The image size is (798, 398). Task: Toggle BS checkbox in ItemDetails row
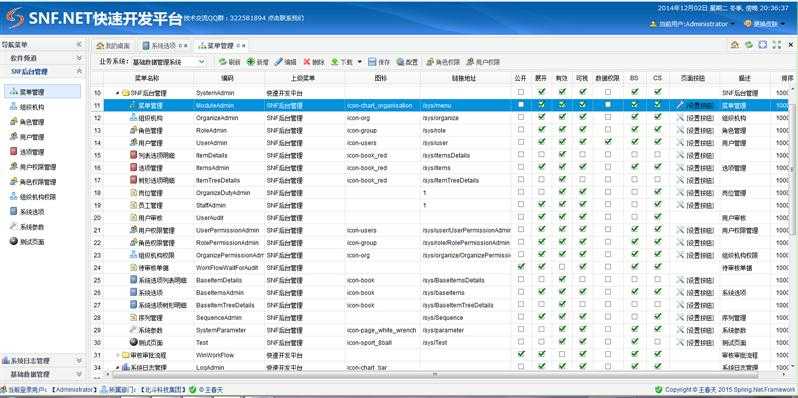tap(634, 154)
